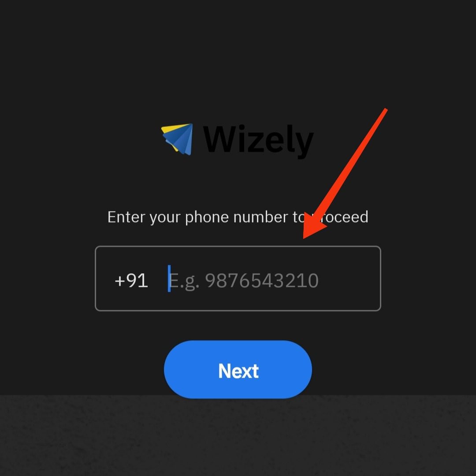Viewport: 476px width, 476px height.
Task: Click the white Next label text
Action: pyautogui.click(x=238, y=371)
